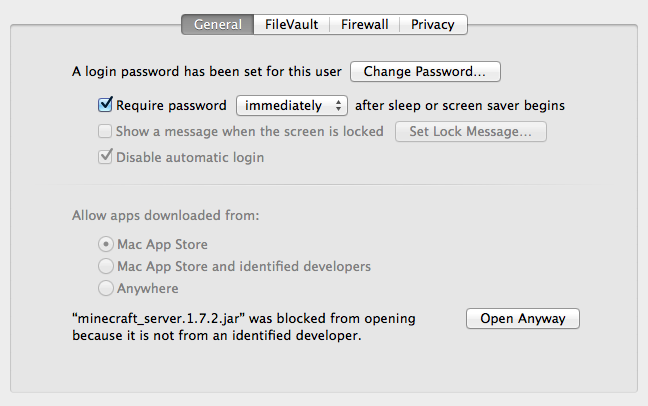Switch to the Firewall tab
This screenshot has height=406, width=648.
(365, 24)
